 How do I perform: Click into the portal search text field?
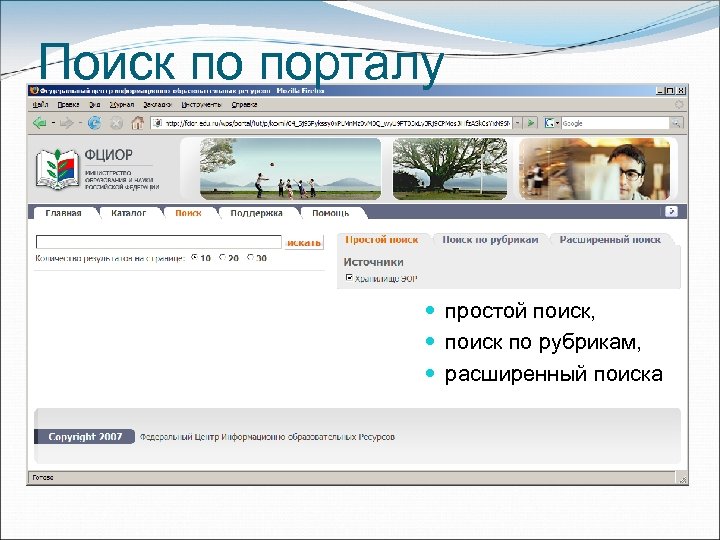(x=158, y=242)
